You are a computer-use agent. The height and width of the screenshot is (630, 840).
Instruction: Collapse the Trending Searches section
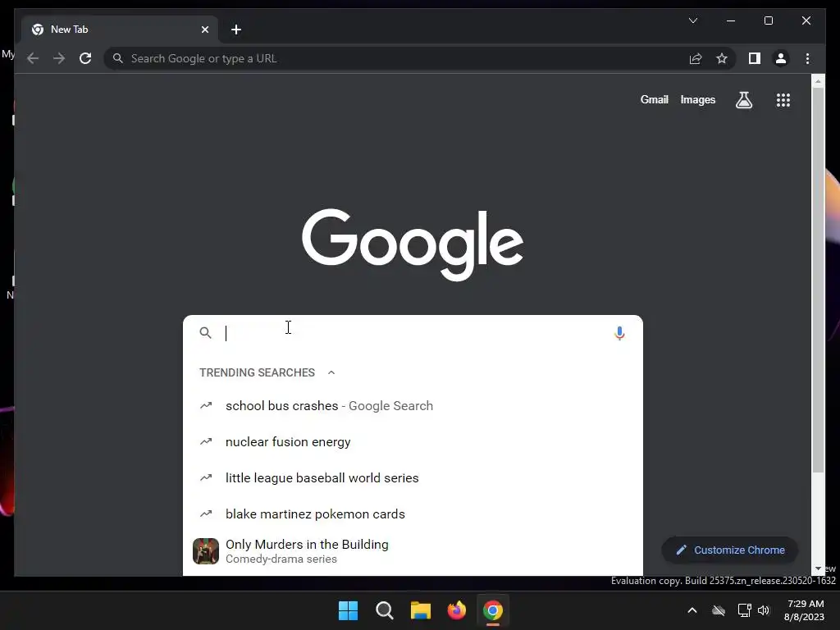click(x=331, y=372)
